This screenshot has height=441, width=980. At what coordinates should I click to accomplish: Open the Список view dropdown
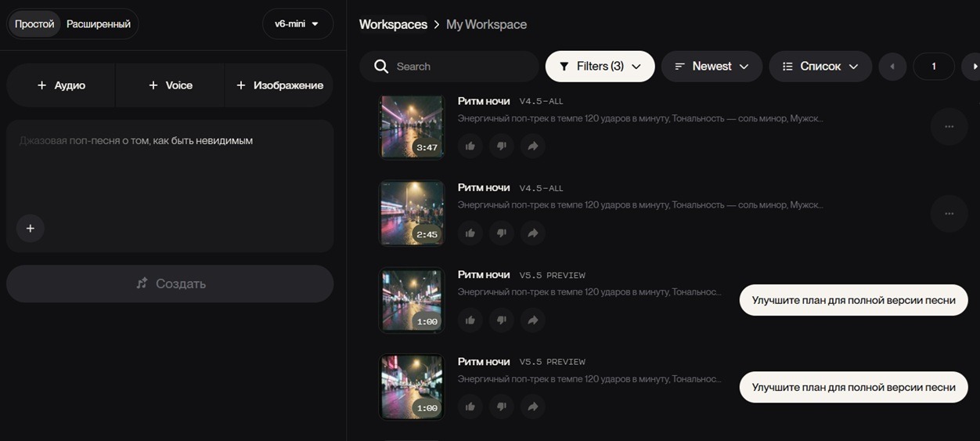click(x=820, y=67)
